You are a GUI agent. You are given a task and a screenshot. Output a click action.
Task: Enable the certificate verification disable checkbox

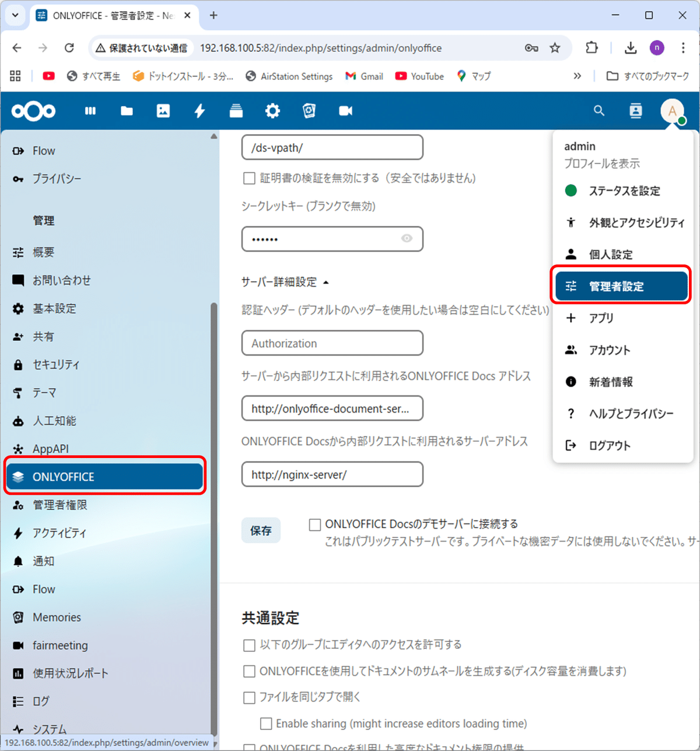coord(249,178)
